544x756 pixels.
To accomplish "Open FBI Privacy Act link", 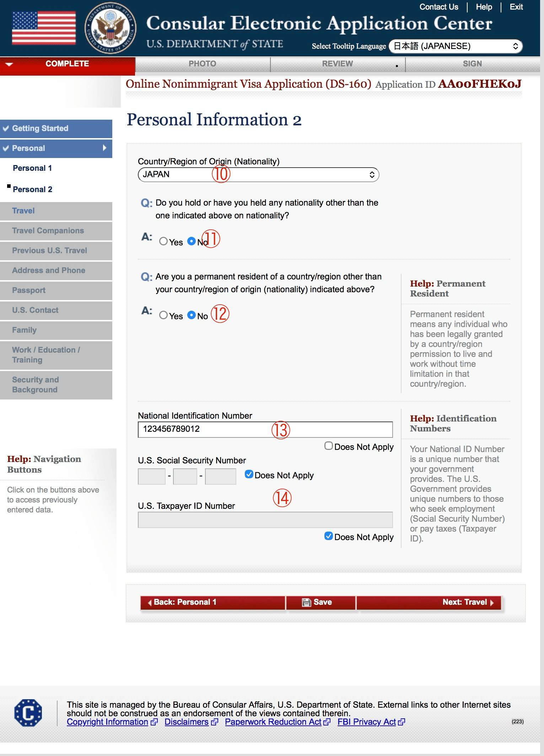I will coord(367,722).
